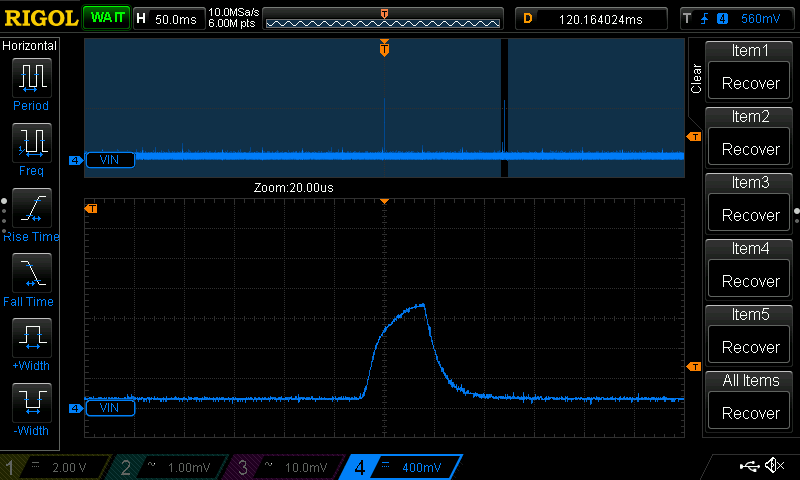The image size is (800, 480).
Task: Click the WAIT trigger status indicator
Action: (107, 18)
